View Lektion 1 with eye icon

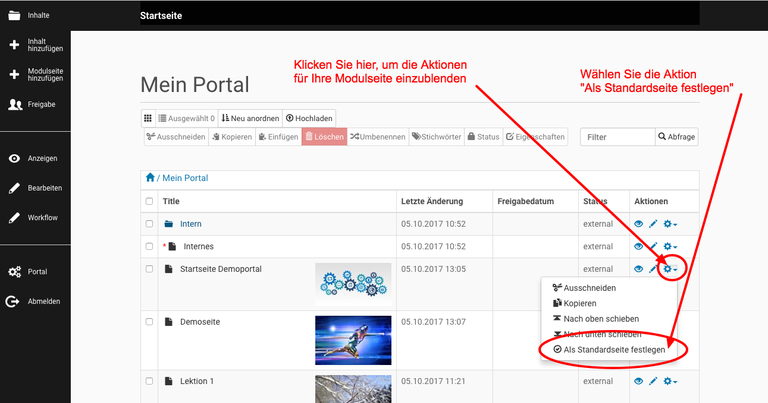[638, 381]
